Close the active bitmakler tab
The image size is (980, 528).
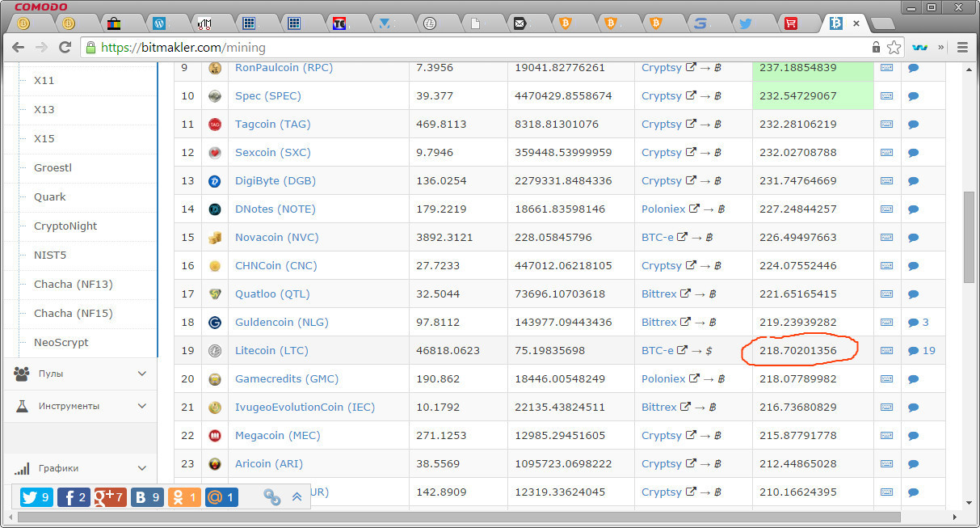click(x=856, y=23)
